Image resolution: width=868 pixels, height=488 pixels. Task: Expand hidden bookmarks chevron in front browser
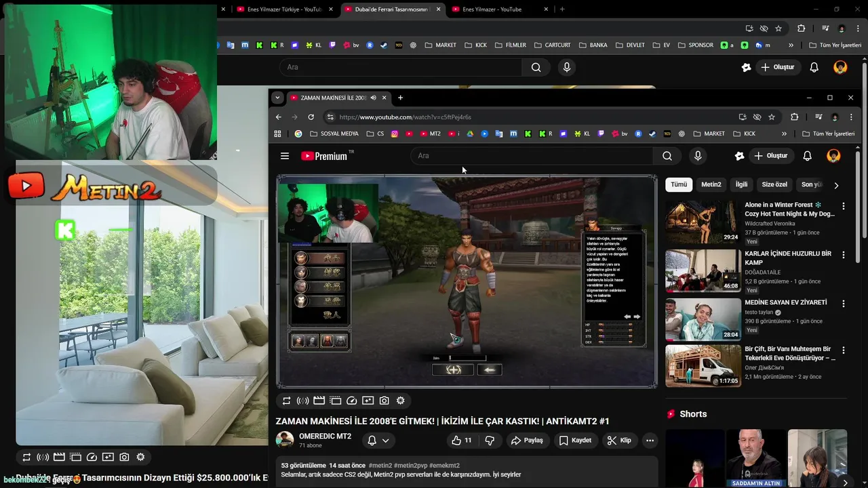coord(784,134)
